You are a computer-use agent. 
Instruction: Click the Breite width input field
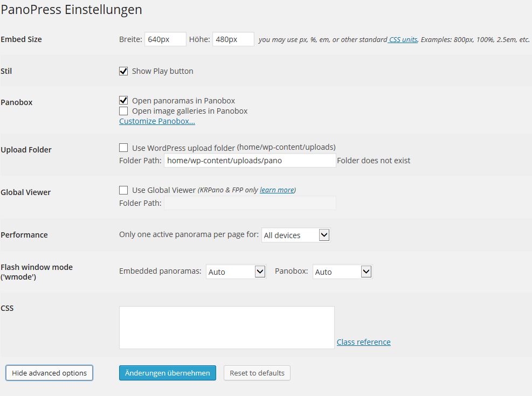(165, 39)
